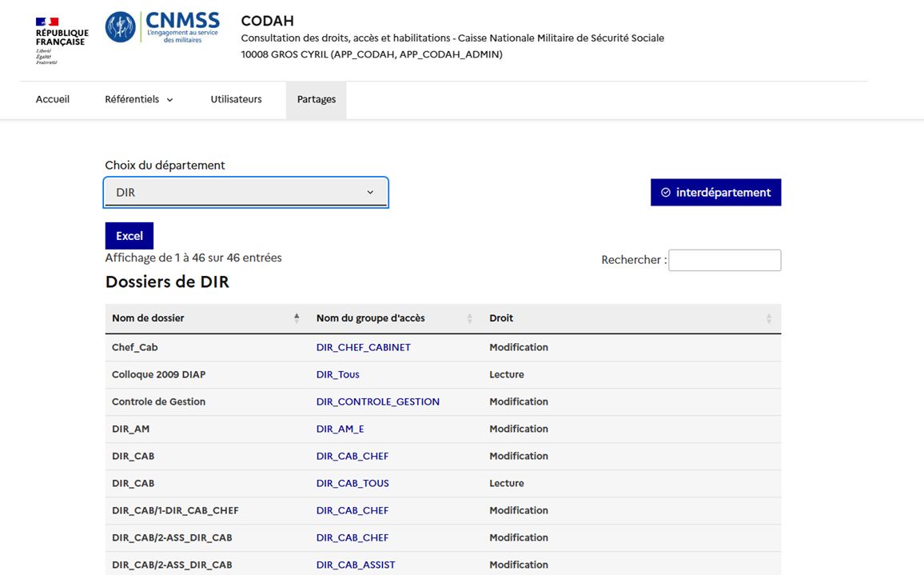Click the Controle de Gestion folder name
This screenshot has width=924, height=575.
click(x=158, y=401)
